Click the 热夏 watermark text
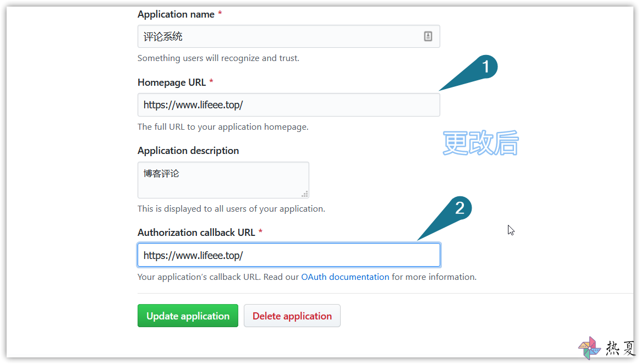This screenshot has width=640, height=364. coord(620,349)
